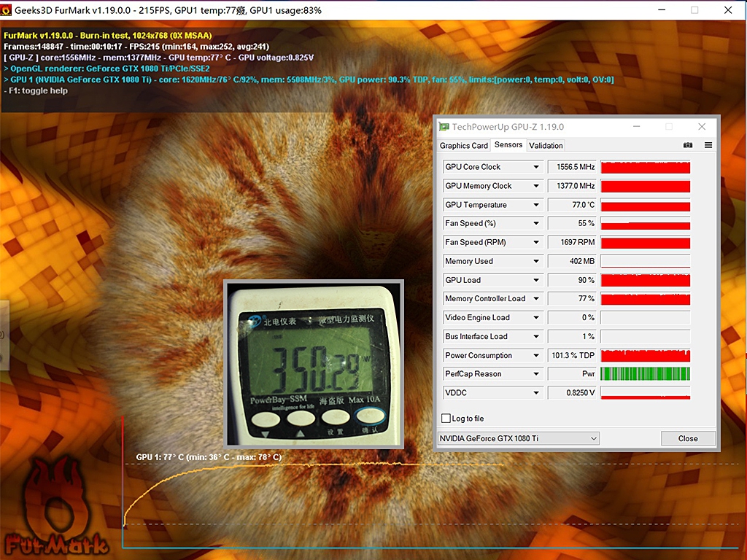747x560 pixels.
Task: Click the Fan Speed (RPM) history graph
Action: point(646,242)
